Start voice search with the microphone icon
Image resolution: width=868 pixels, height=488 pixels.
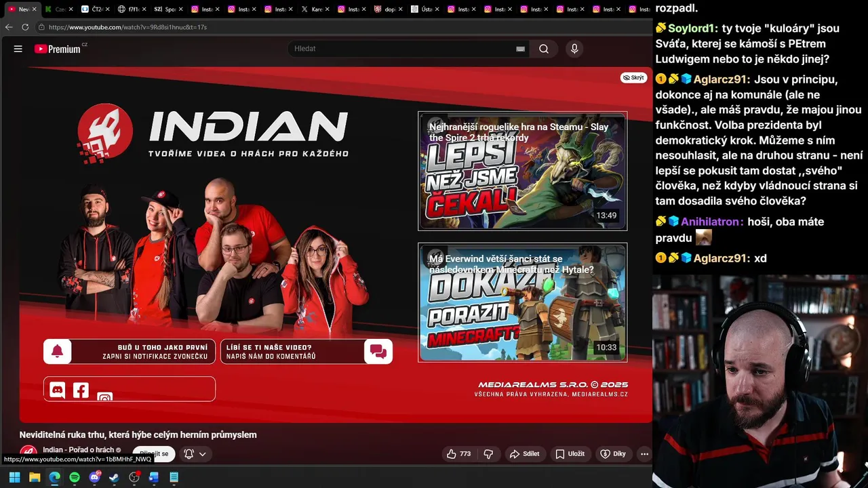tap(574, 49)
